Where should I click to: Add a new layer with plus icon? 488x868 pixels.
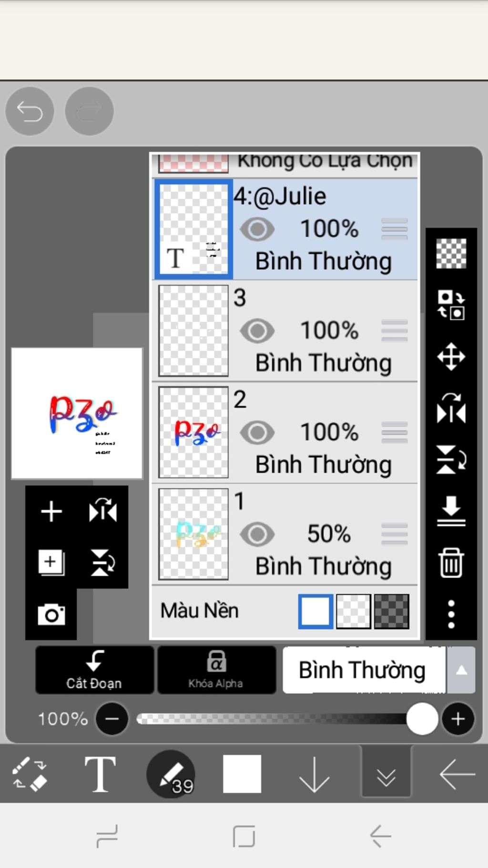(51, 511)
